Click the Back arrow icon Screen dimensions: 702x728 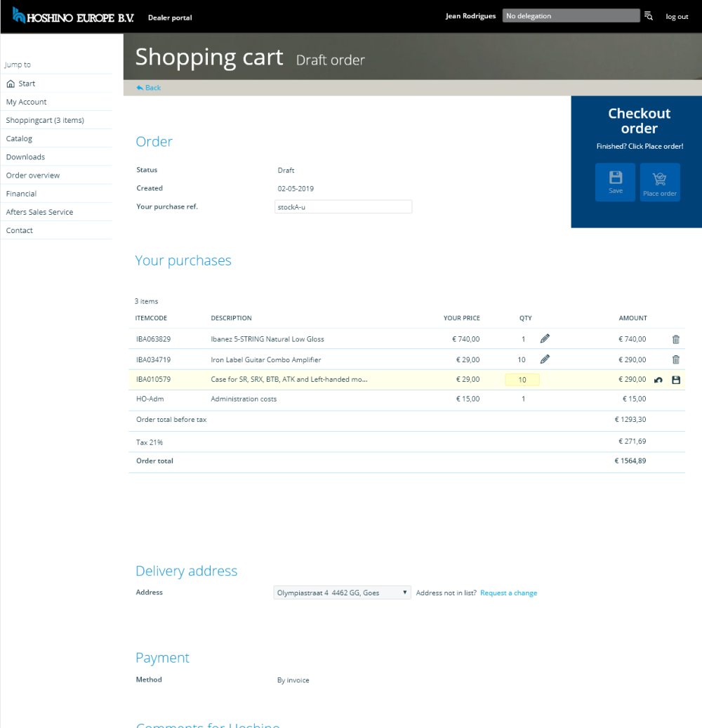click(140, 88)
